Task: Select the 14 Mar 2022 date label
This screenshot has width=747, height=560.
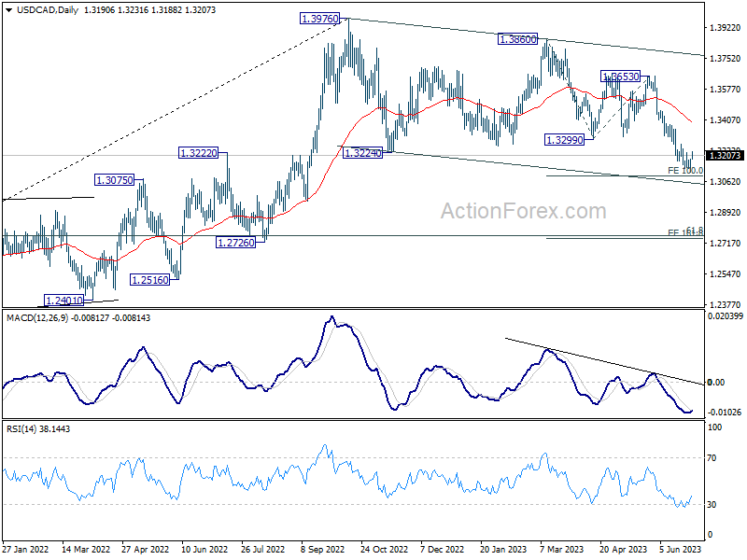Action: click(x=86, y=549)
